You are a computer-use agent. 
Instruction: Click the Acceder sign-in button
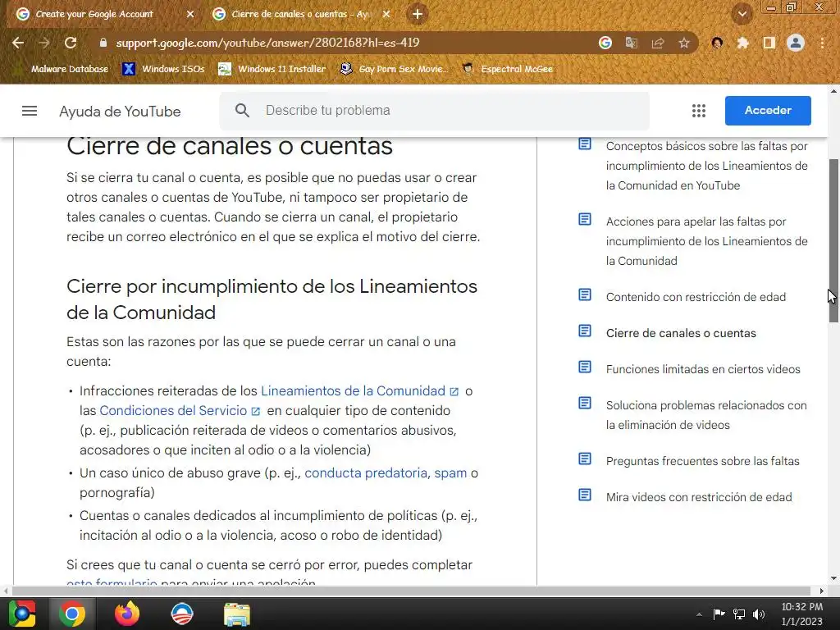(768, 111)
